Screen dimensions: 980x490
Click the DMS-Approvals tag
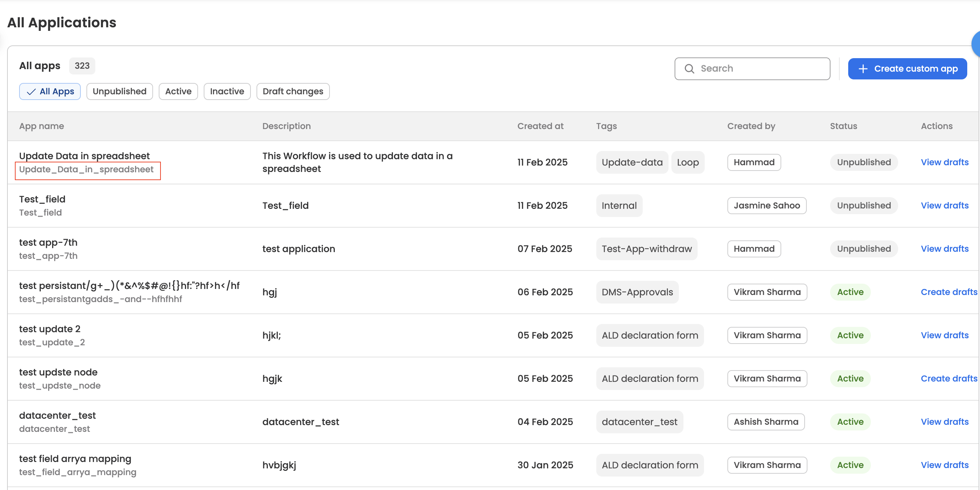pyautogui.click(x=637, y=292)
